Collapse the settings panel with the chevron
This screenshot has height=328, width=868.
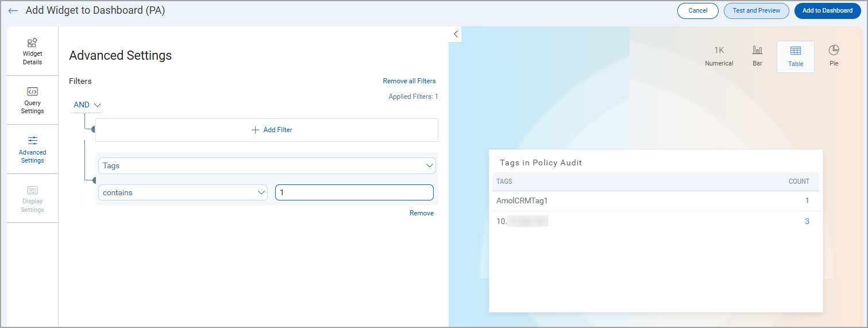pos(456,34)
